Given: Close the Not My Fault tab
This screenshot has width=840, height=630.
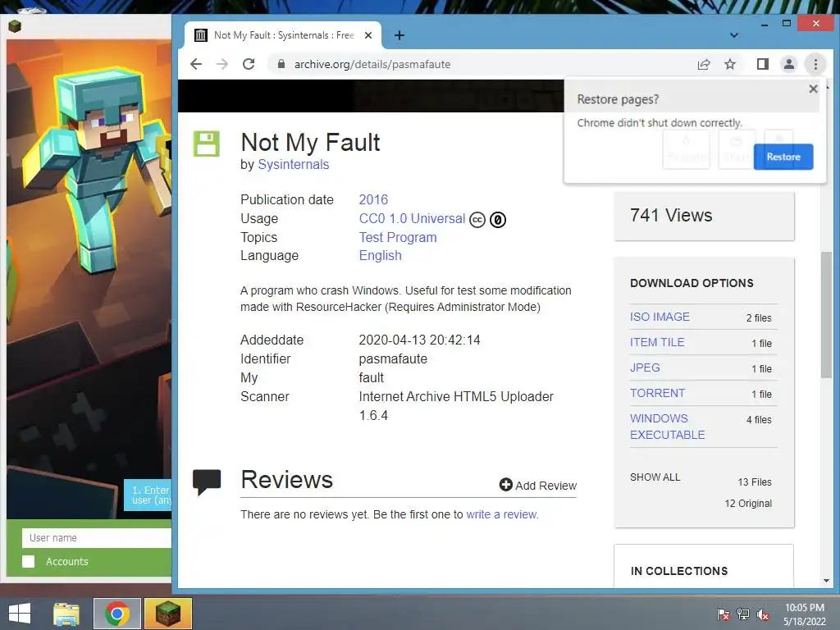Looking at the screenshot, I should pos(368,35).
